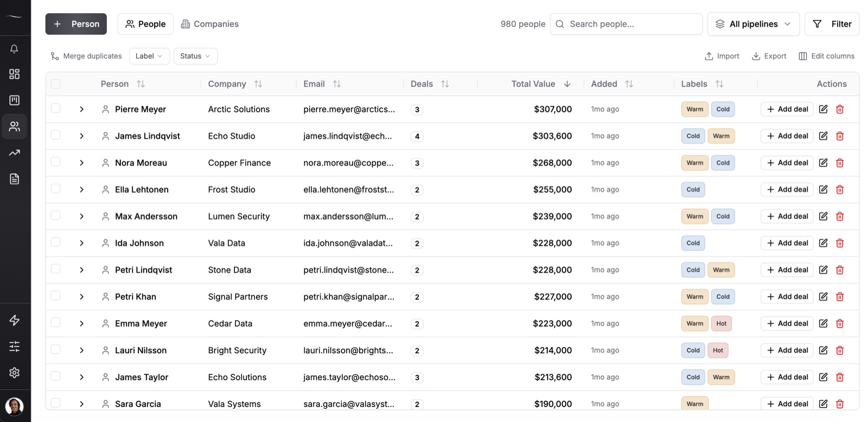Expand Ida Johnson's row details
This screenshot has height=422, width=868.
click(81, 243)
